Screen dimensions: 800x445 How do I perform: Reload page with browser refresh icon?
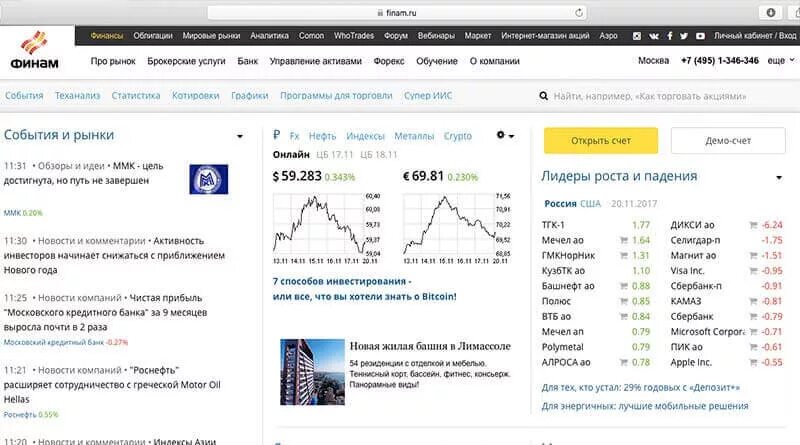(578, 13)
